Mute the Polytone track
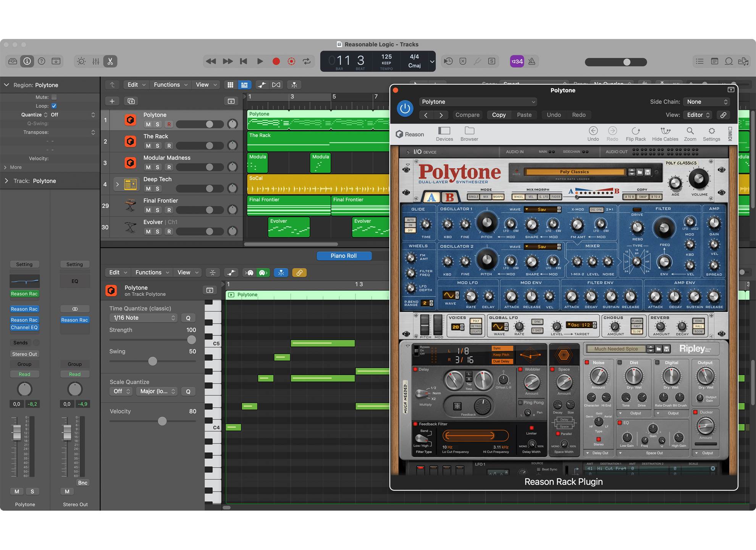Screen dimensions: 756x550 coord(148,125)
